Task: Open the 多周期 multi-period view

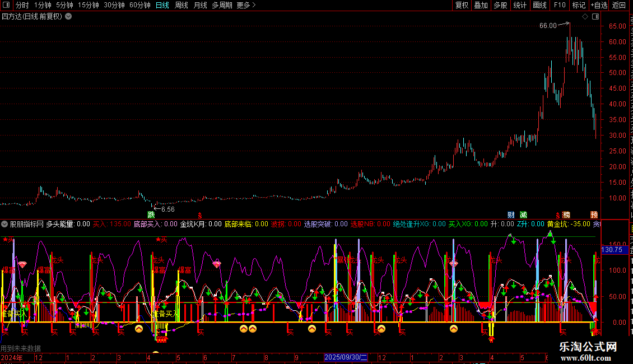Action: [x=222, y=5]
